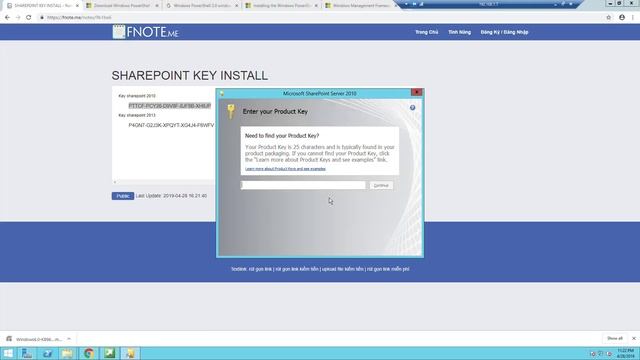
Task: Click the SHAREPOINT KEY INSTALL heading
Action: click(190, 76)
